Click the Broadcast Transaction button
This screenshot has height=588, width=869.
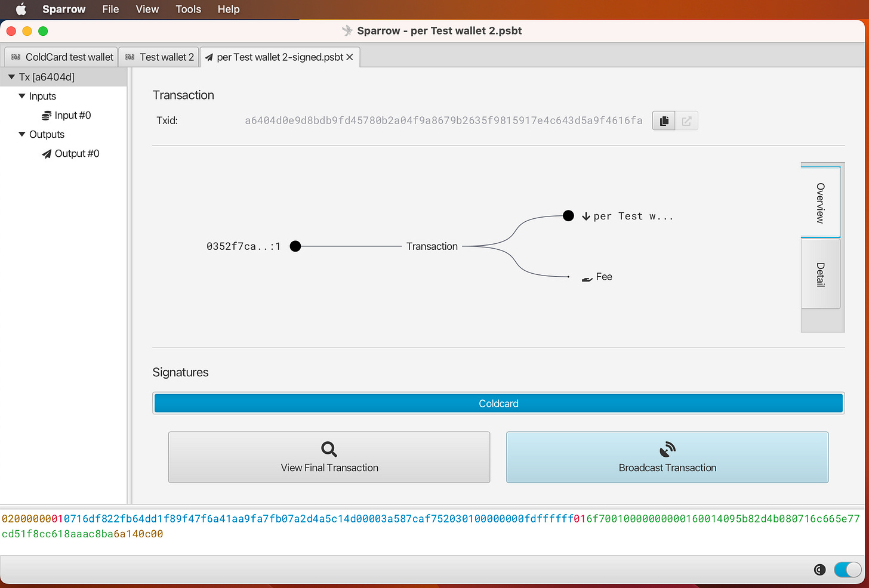(x=667, y=457)
